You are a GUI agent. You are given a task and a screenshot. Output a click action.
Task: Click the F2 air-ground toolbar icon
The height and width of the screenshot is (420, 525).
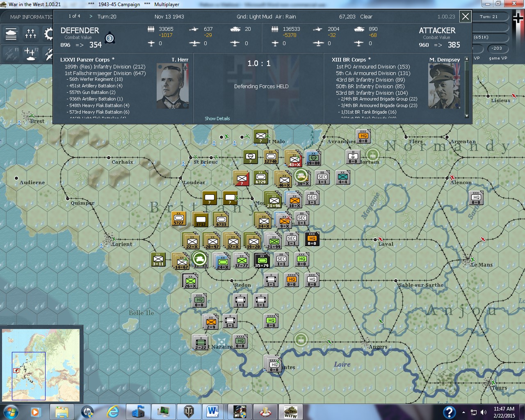coord(31,54)
